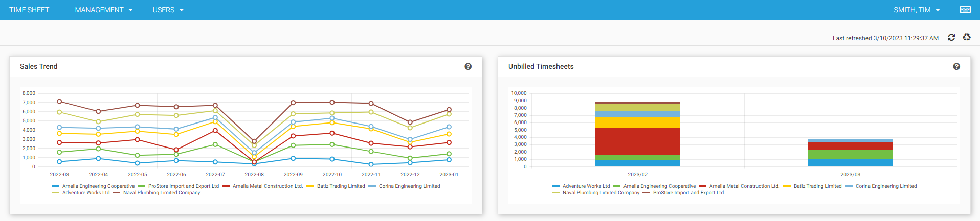
Task: Click the bottom blue segment of 2023/02 bar
Action: pos(638,163)
